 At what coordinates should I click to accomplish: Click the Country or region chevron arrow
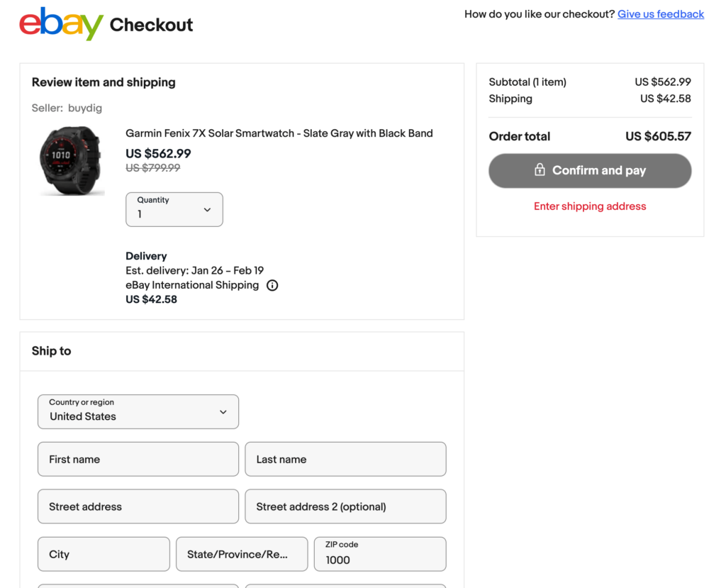[223, 412]
